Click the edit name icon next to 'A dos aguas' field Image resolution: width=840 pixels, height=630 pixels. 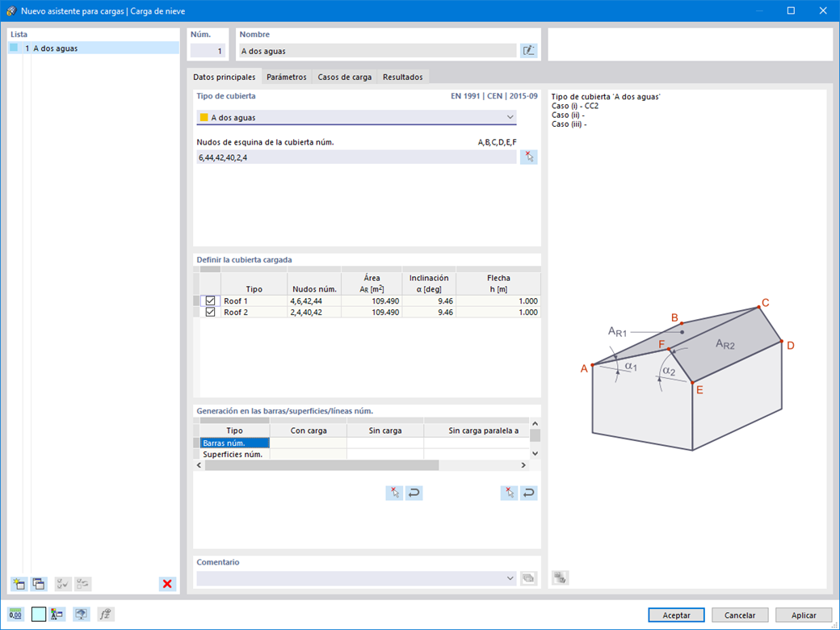[529, 51]
